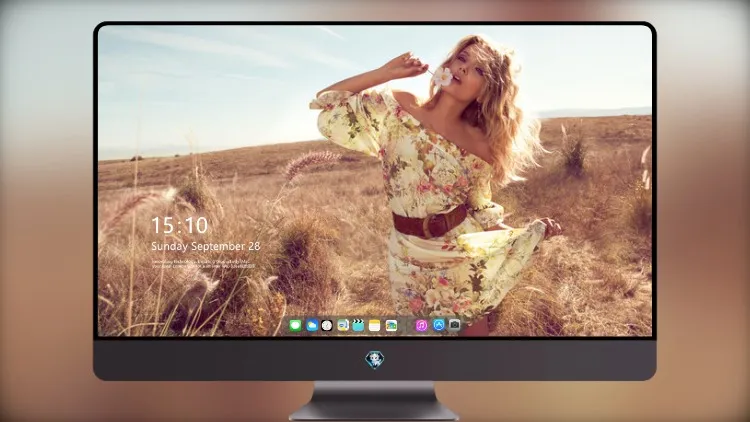Click the dock separator between Photos and iTunes

coord(406,326)
